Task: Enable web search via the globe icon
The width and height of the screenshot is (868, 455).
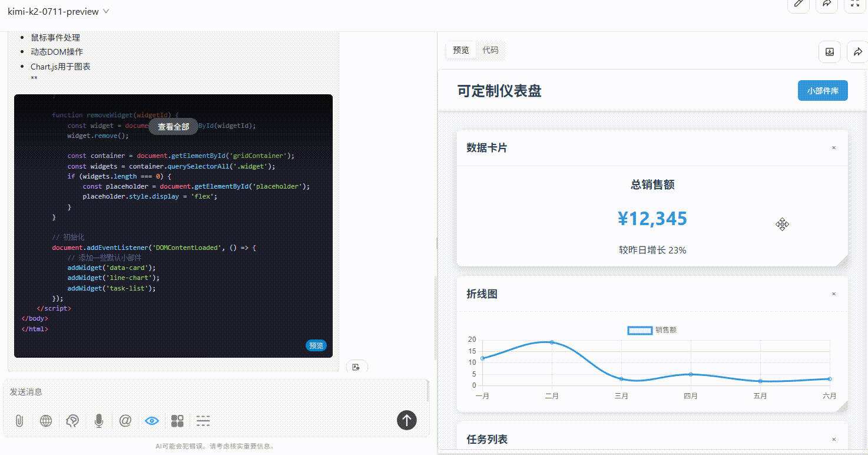Action: pos(46,421)
